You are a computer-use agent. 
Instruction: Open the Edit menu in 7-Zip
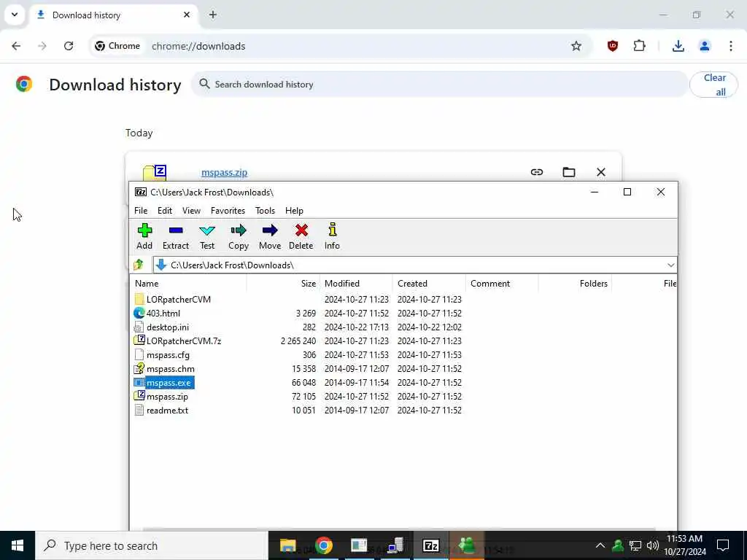pyautogui.click(x=165, y=211)
